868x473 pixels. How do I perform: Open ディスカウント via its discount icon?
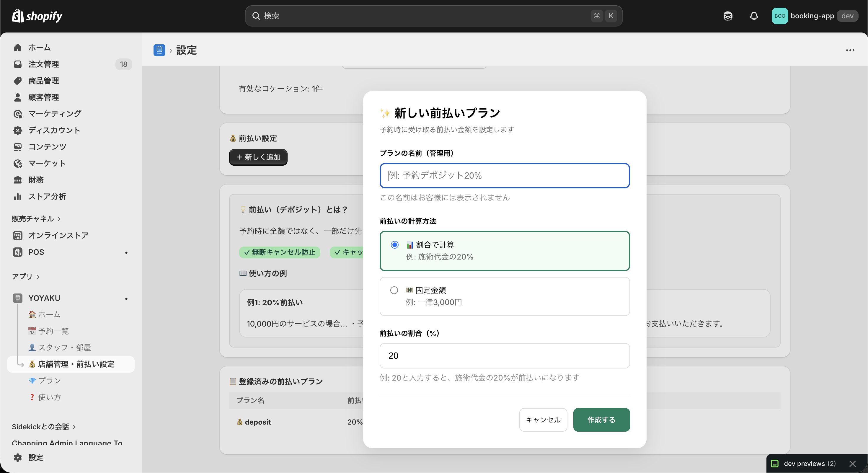pyautogui.click(x=17, y=131)
